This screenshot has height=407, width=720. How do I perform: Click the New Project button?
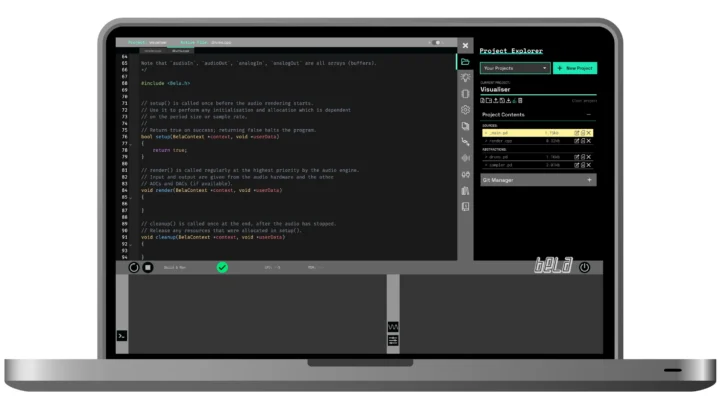click(575, 68)
